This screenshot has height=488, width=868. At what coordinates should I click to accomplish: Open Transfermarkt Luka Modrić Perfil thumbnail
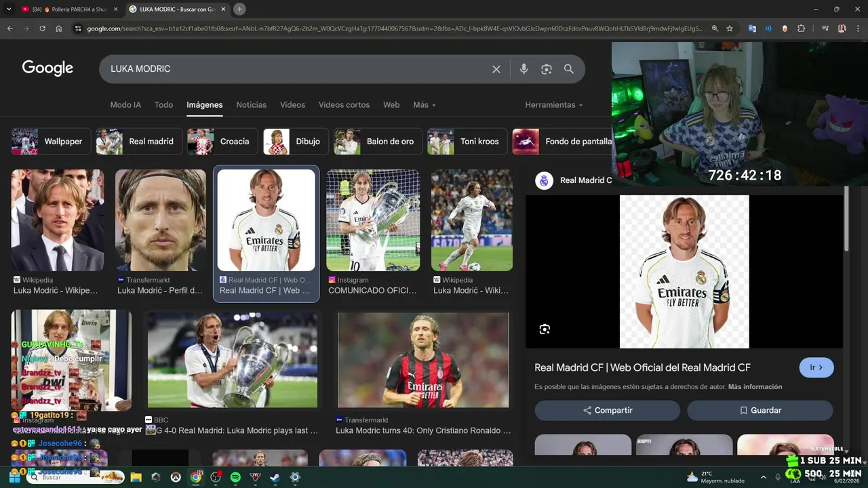[161, 220]
